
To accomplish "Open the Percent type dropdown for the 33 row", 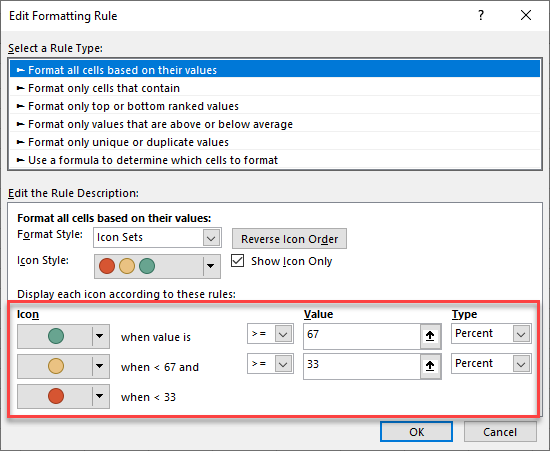I will coord(491,364).
